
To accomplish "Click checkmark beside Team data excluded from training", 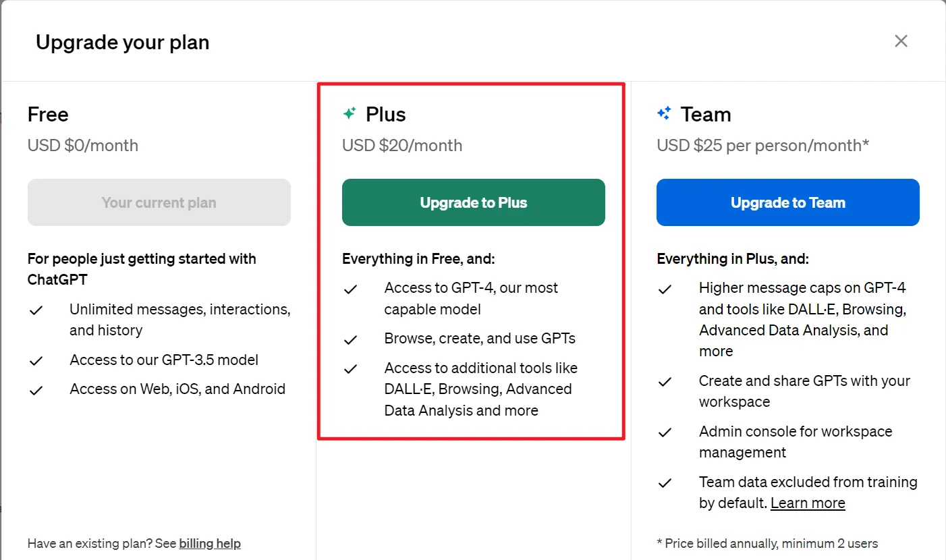I will coord(665,483).
